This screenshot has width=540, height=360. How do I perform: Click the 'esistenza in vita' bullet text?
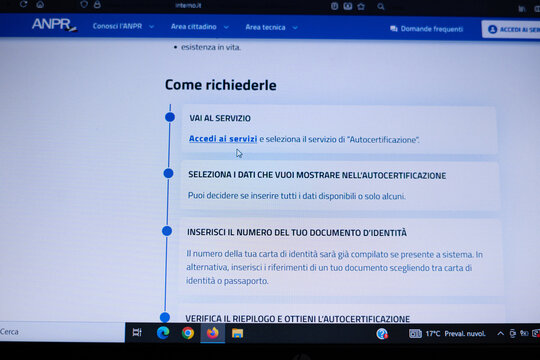(x=211, y=47)
